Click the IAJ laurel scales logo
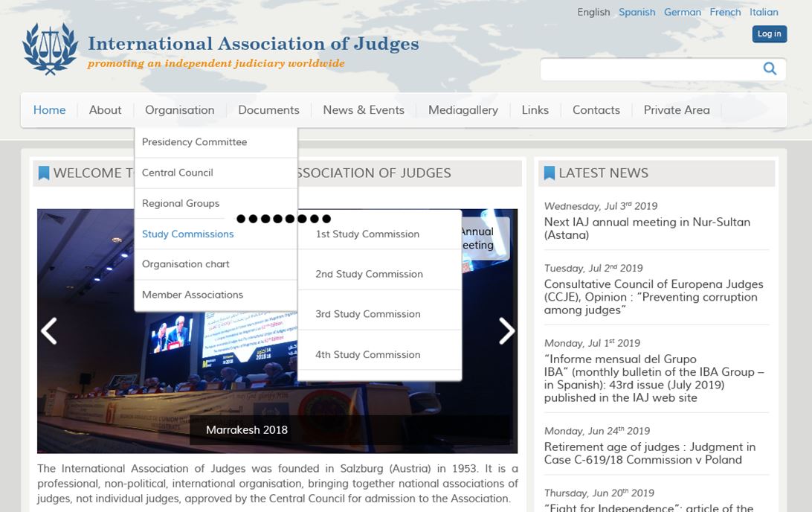The height and width of the screenshot is (512, 812). [51, 49]
